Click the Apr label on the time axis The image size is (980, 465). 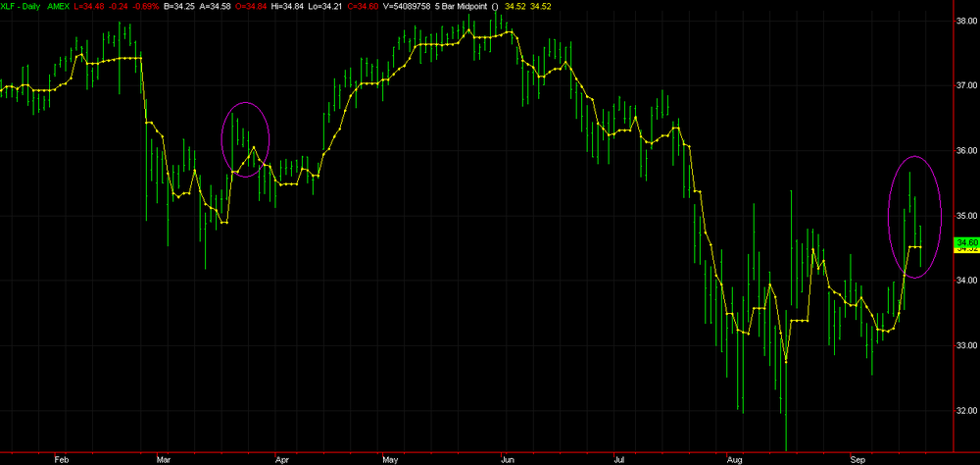tap(282, 459)
